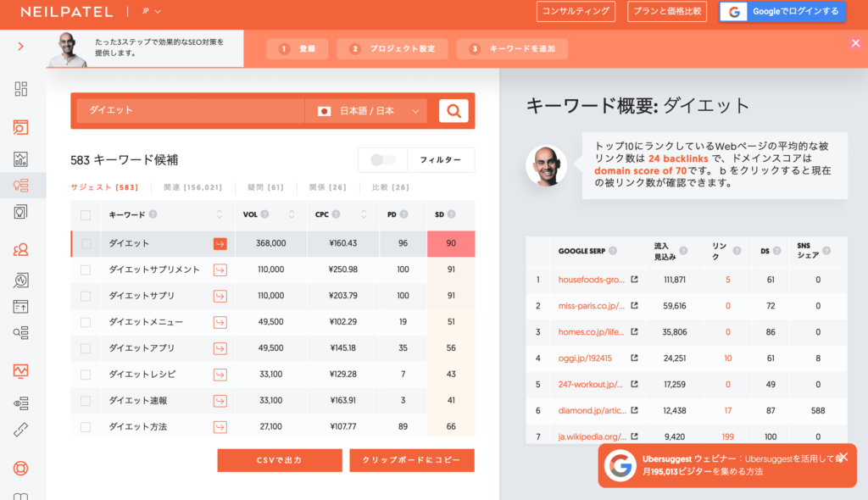
Task: Check the box for ダイエット速報
Action: pyautogui.click(x=86, y=401)
